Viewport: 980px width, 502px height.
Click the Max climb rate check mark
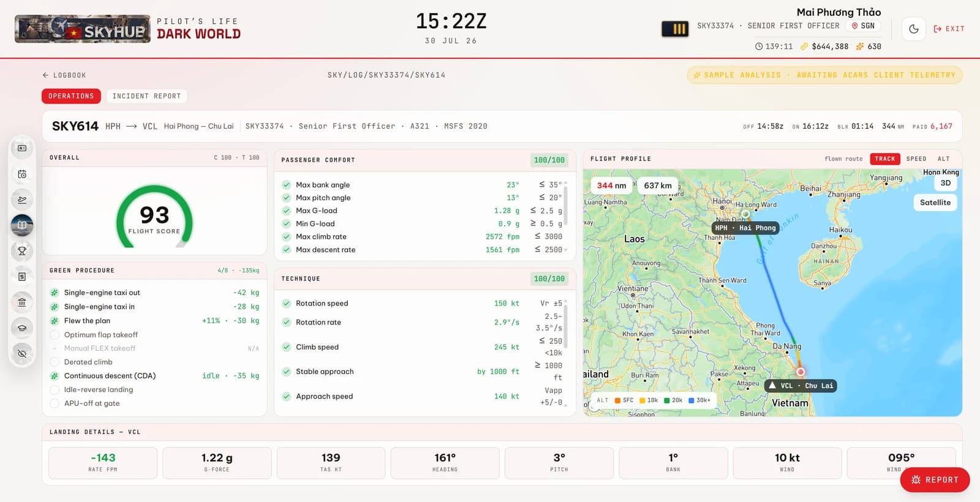286,237
